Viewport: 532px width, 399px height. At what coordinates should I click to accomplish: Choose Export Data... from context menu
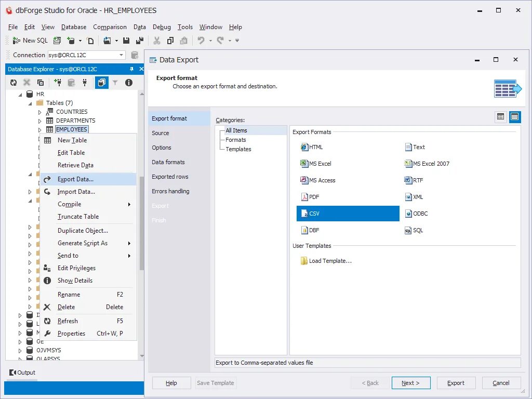(88, 179)
